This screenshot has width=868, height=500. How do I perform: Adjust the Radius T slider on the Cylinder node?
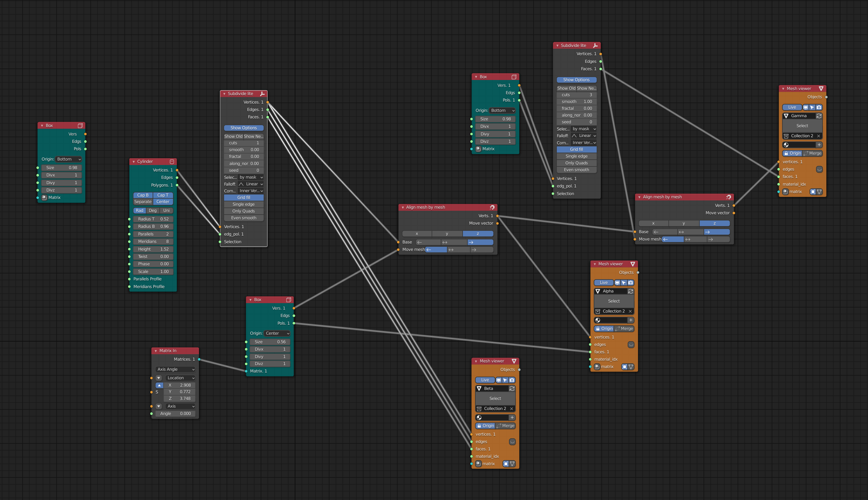tap(153, 219)
